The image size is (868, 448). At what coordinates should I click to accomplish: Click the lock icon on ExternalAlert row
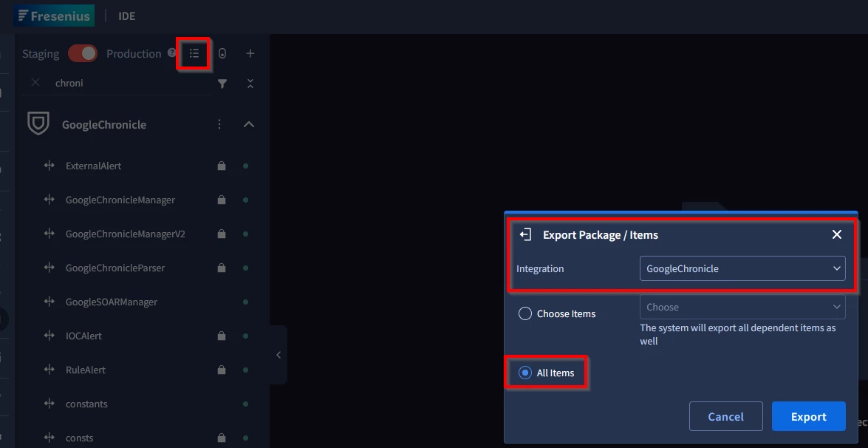click(222, 166)
